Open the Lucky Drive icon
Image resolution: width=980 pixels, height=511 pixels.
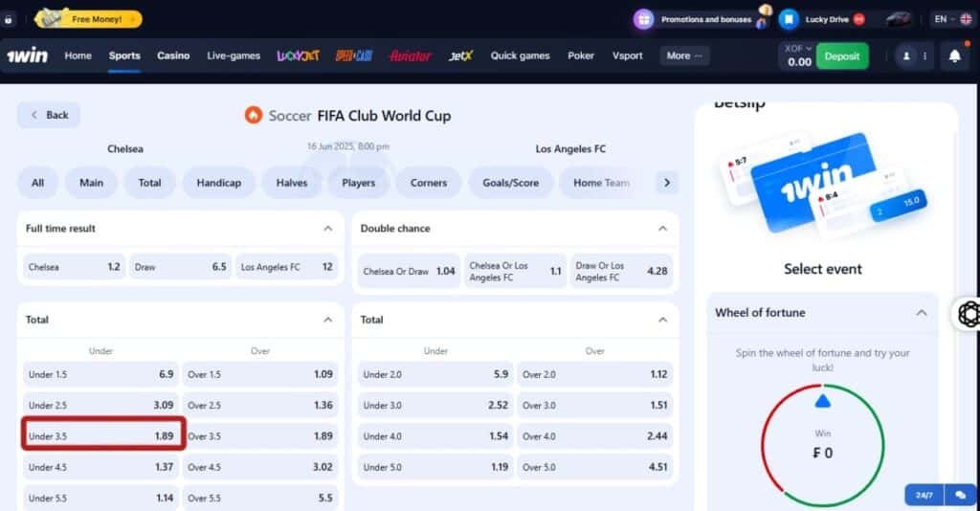point(790,19)
